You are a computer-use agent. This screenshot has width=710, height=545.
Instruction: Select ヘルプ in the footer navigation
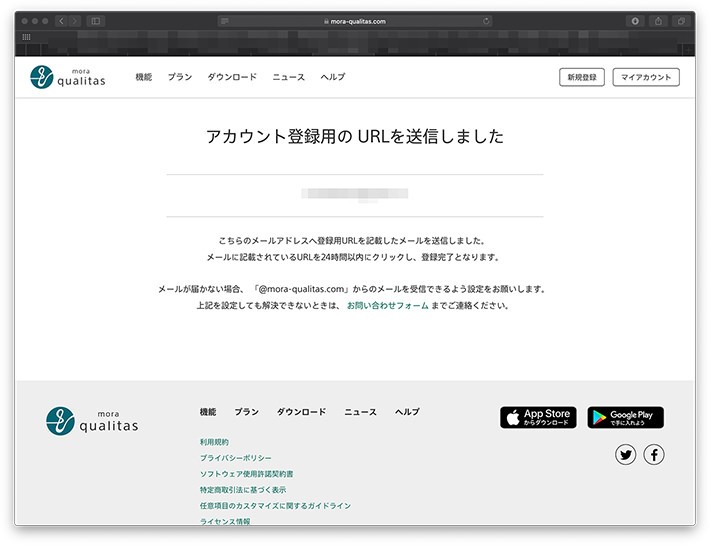tap(407, 412)
